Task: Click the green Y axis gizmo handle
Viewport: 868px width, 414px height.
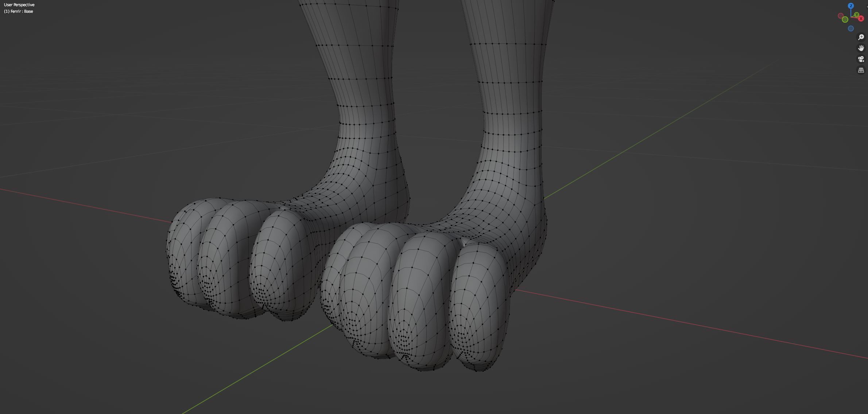Action: pos(857,15)
